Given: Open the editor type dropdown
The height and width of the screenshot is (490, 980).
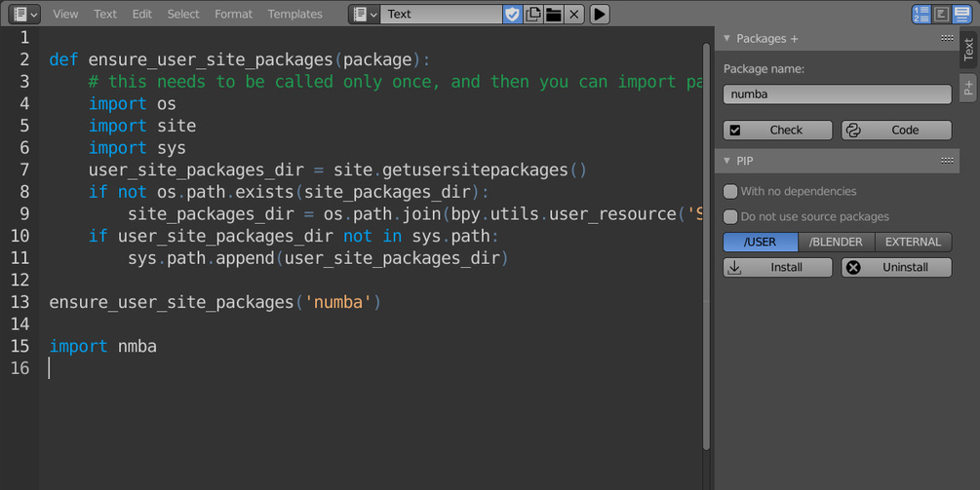Looking at the screenshot, I should (26, 15).
